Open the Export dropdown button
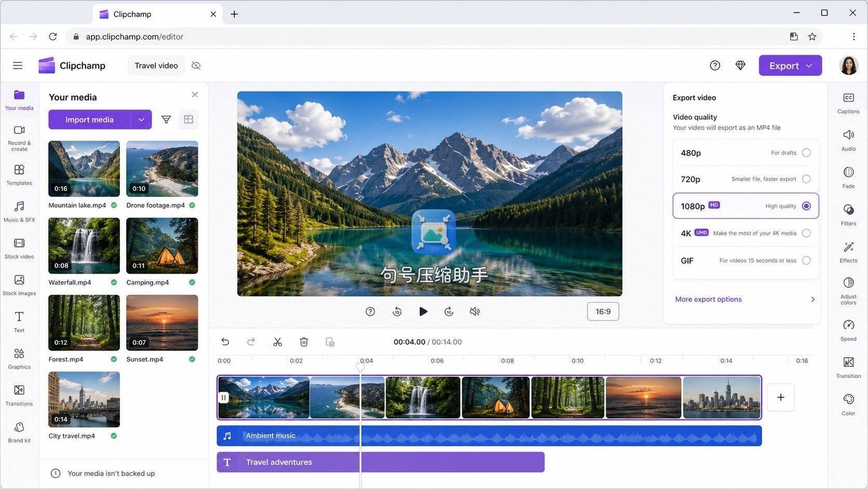 pyautogui.click(x=790, y=65)
